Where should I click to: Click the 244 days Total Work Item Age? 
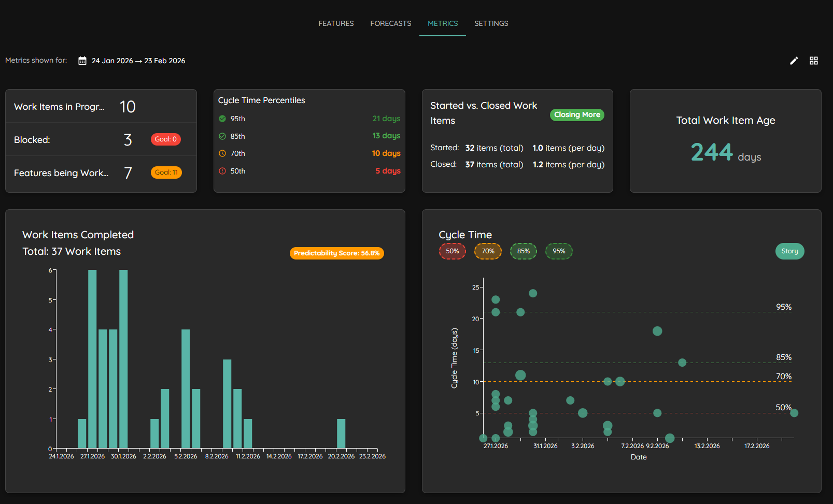click(x=726, y=152)
